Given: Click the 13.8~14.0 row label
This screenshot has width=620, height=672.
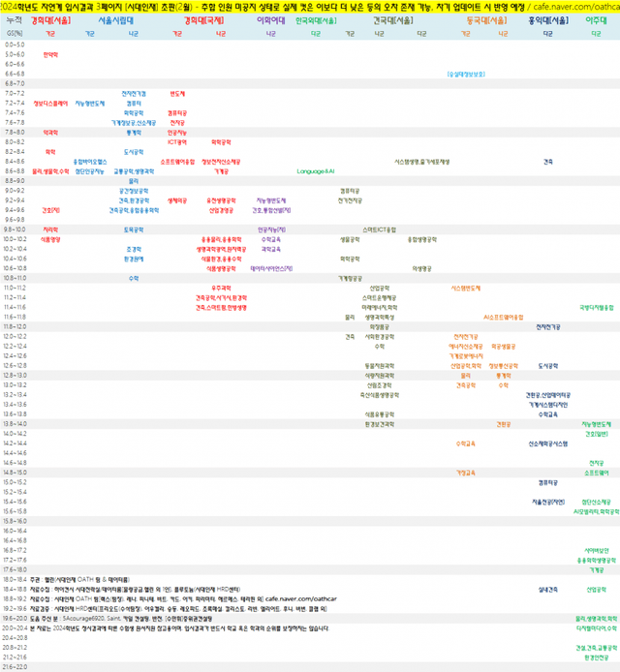Looking at the screenshot, I should click(15, 423).
